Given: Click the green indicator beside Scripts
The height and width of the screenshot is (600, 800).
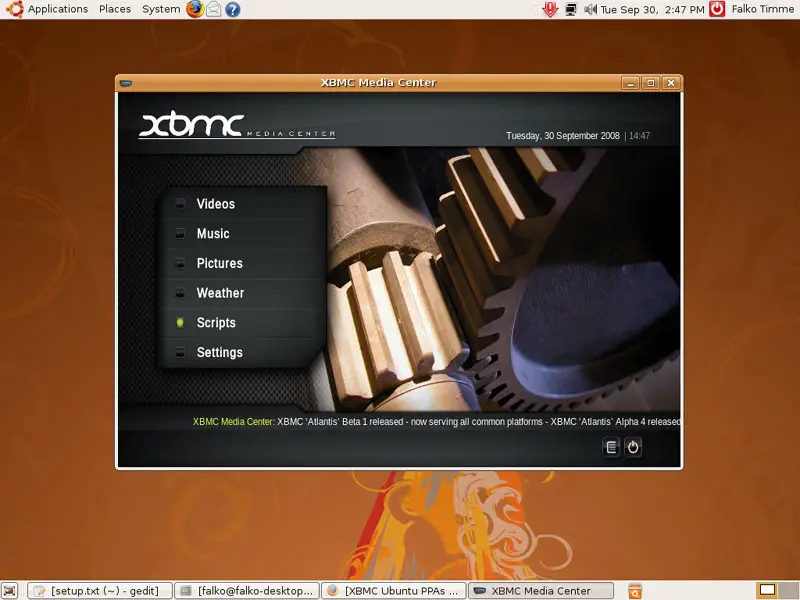Looking at the screenshot, I should (x=180, y=322).
